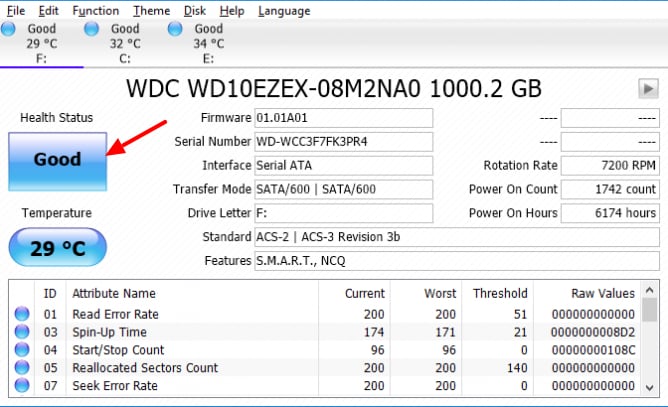Click the Attribute Name column header

pyautogui.click(x=114, y=293)
